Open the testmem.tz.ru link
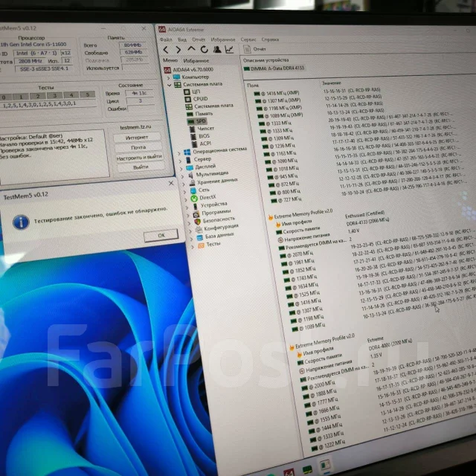The image size is (476, 476). (135, 127)
